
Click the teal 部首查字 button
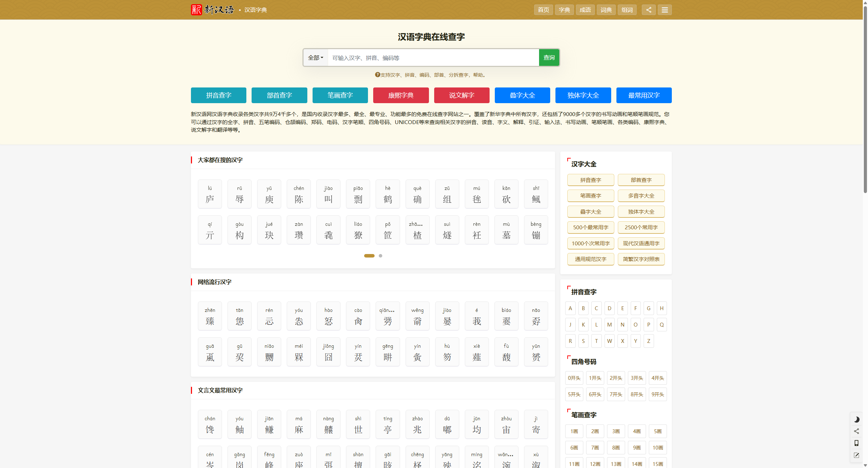(279, 95)
